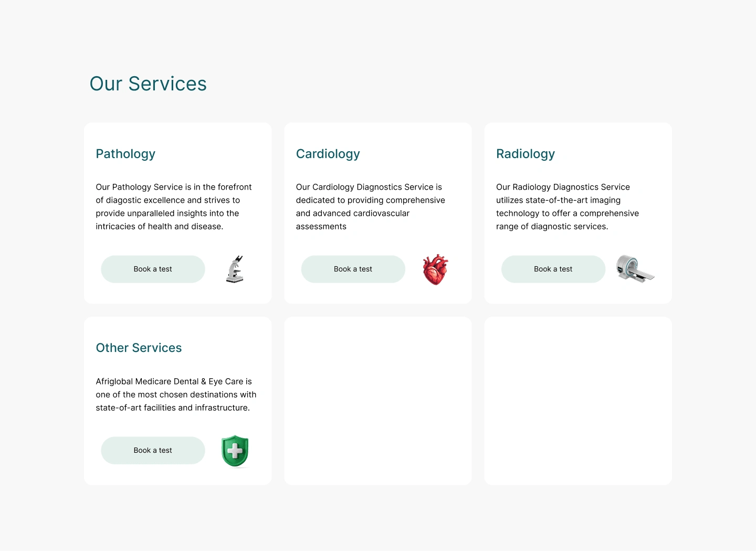
Task: Click the Pathology Service description paragraph
Action: 174,206
